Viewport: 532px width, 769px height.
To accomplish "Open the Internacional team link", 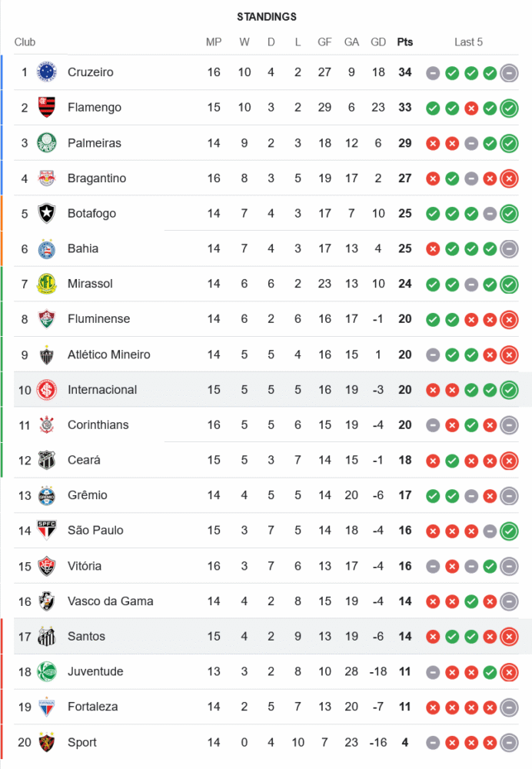I will (102, 390).
